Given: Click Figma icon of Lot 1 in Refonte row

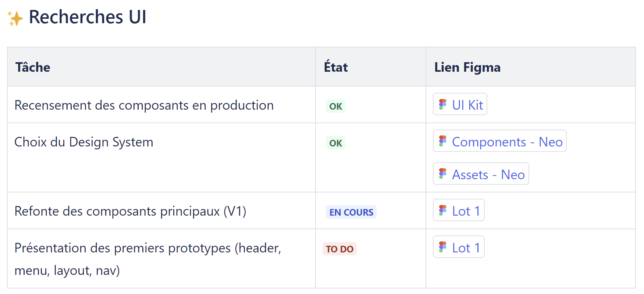Looking at the screenshot, I should coord(443,210).
